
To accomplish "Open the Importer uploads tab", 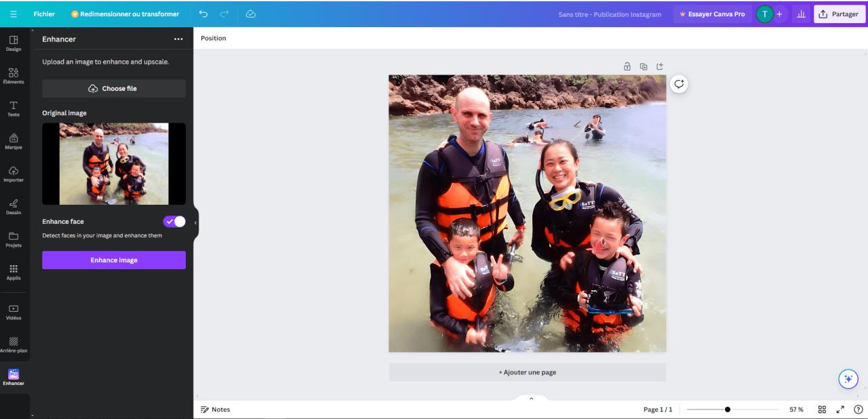I will [x=14, y=174].
